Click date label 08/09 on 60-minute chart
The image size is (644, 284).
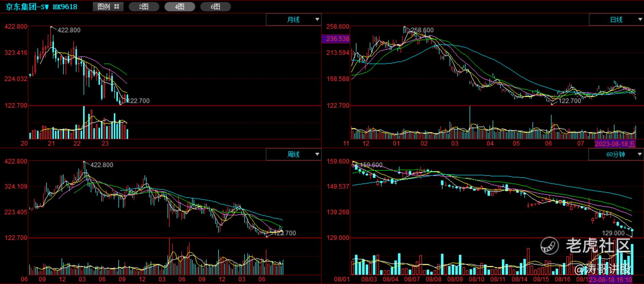455,279
